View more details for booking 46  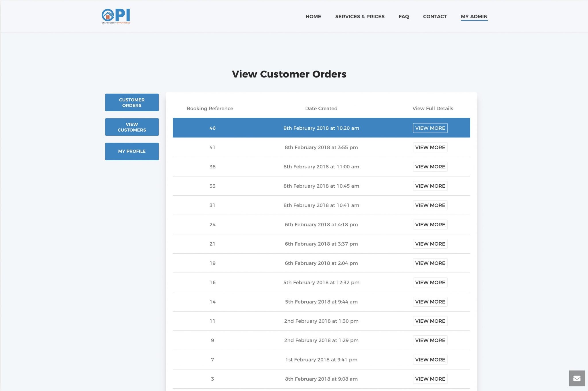(x=430, y=128)
